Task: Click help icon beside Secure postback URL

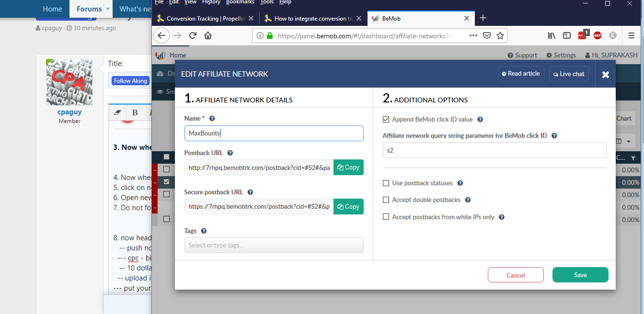Action: click(250, 192)
